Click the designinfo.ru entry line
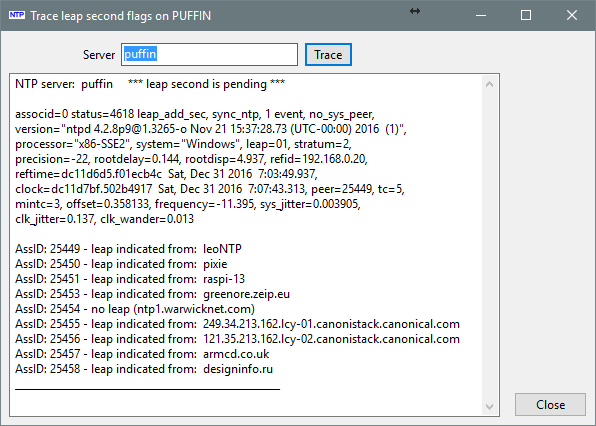596x426 pixels. (x=144, y=369)
